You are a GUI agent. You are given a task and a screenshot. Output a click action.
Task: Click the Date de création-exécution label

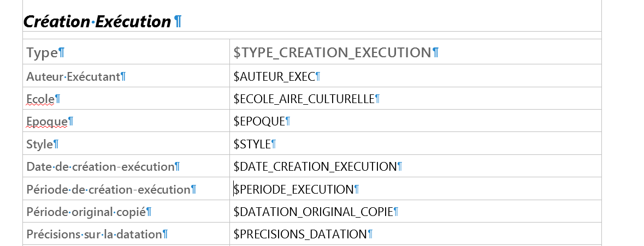coord(100,167)
